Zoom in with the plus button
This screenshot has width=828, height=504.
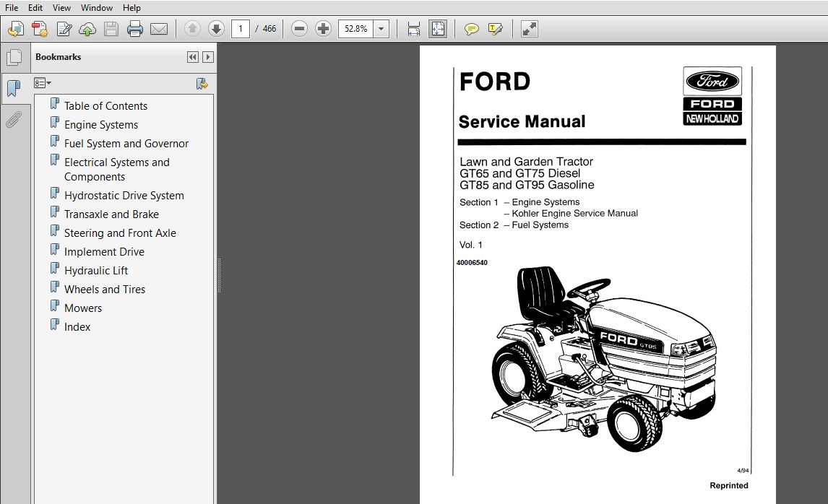tap(323, 28)
